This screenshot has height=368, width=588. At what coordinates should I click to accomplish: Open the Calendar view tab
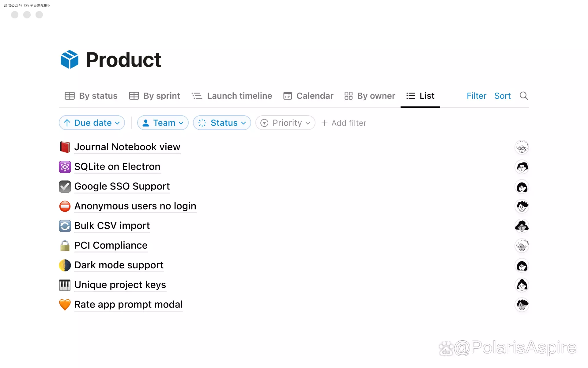point(308,96)
